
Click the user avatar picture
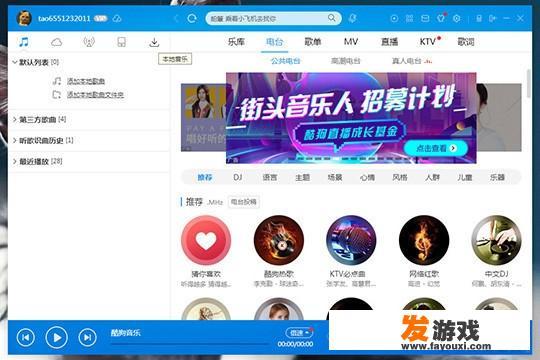24,18
